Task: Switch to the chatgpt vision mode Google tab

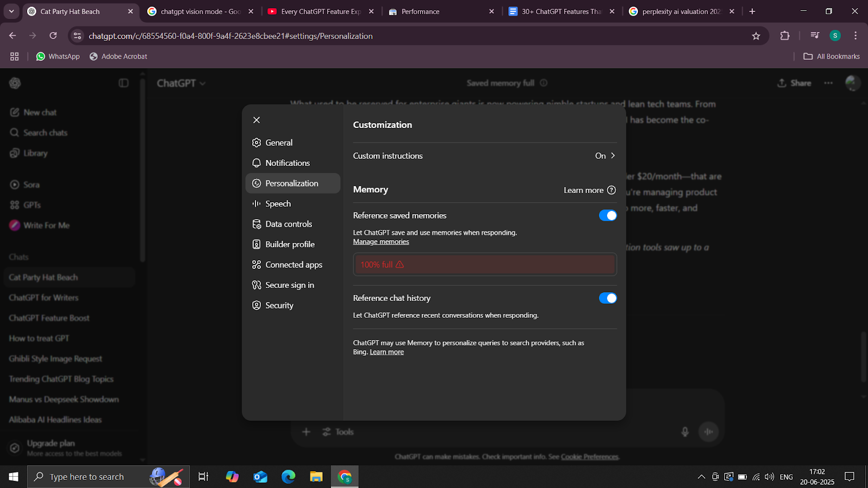Action: 201,11
